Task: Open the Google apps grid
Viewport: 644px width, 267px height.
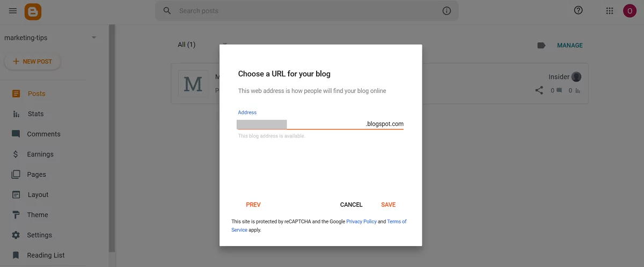Action: 610,11
